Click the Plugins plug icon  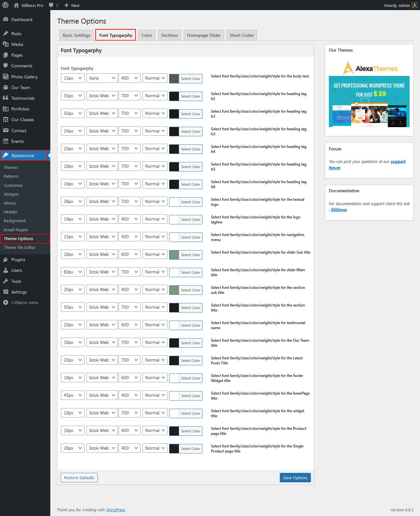(6, 259)
